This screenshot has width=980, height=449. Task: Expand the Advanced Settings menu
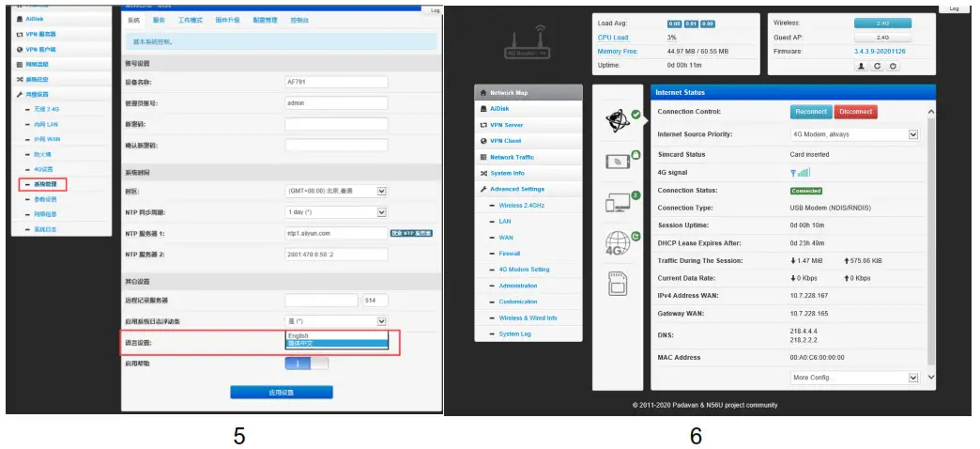528,190
